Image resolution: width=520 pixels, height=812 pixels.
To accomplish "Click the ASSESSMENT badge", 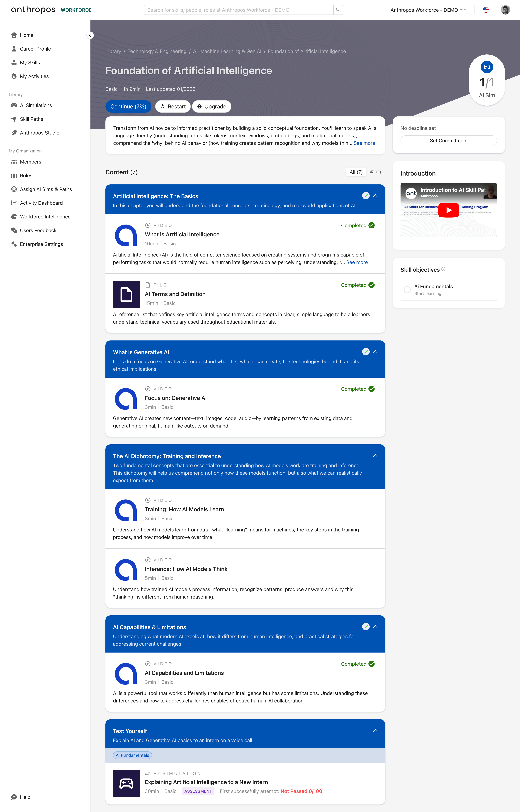I will click(198, 791).
